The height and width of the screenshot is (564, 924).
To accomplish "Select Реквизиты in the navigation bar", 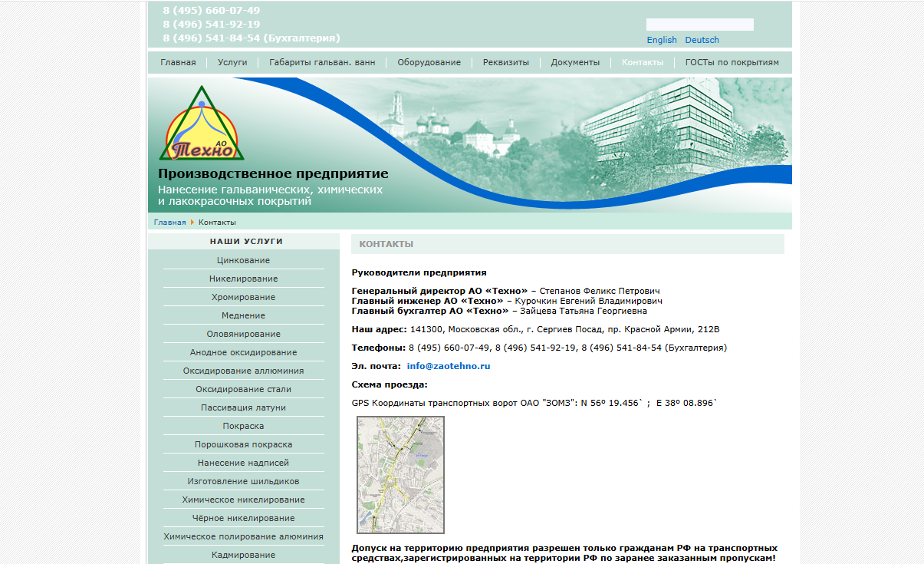I will pos(505,63).
